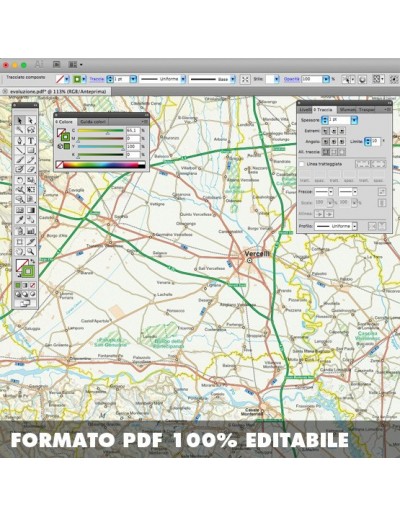Switch to the Guida colori tab
Image resolution: width=400 pixels, height=517 pixels.
93,122
